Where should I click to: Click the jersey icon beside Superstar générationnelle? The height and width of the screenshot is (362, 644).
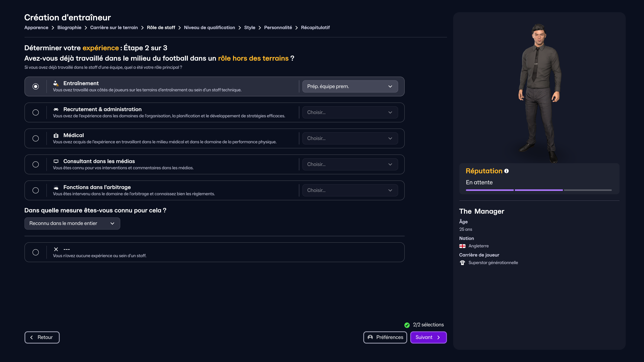[x=462, y=263]
